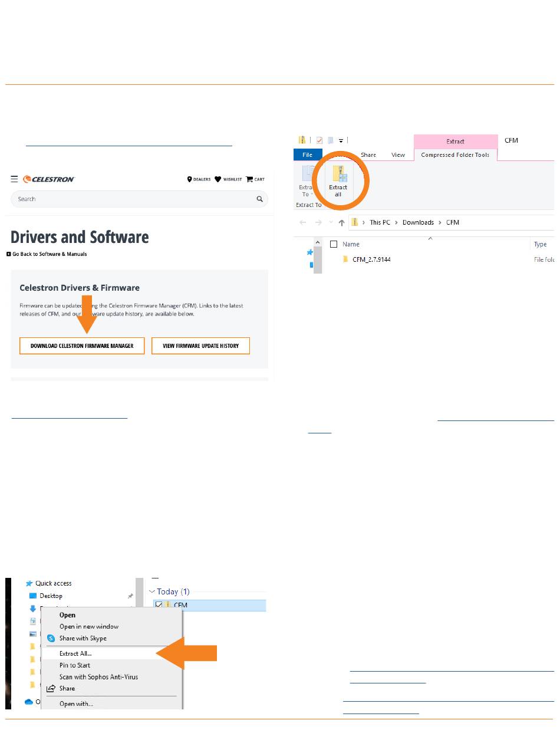Tick the Name column header checkbox
The width and height of the screenshot is (560, 743).
(334, 244)
